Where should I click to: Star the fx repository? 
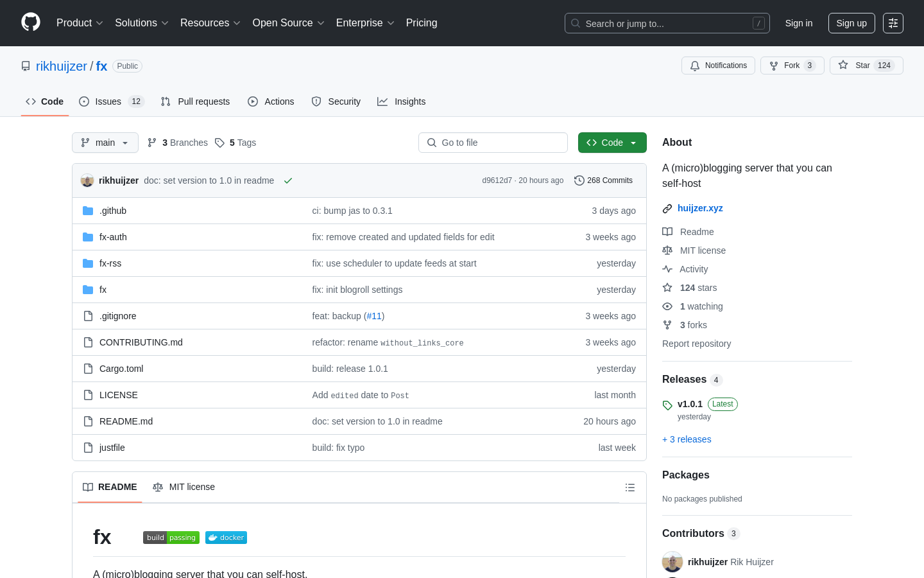pyautogui.click(x=866, y=66)
